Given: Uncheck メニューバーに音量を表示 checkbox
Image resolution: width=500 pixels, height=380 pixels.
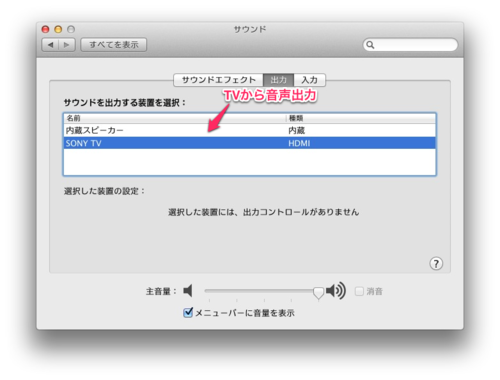Looking at the screenshot, I should tap(188, 313).
